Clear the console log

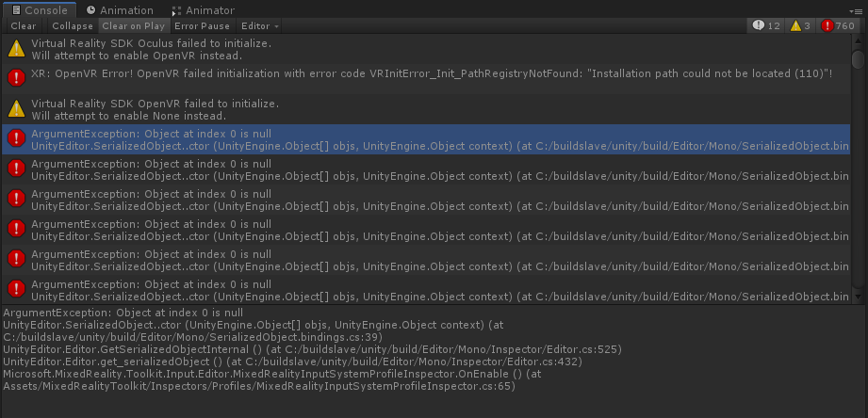(x=24, y=26)
